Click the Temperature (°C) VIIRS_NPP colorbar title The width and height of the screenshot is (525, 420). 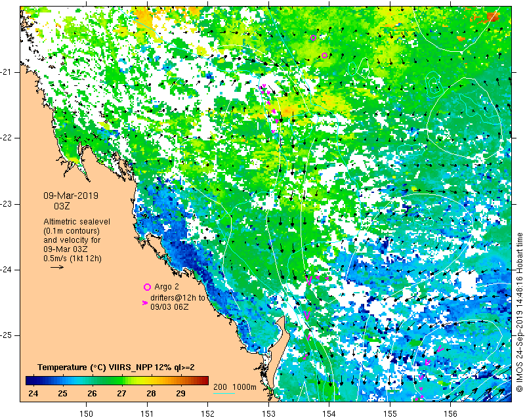pyautogui.click(x=116, y=367)
